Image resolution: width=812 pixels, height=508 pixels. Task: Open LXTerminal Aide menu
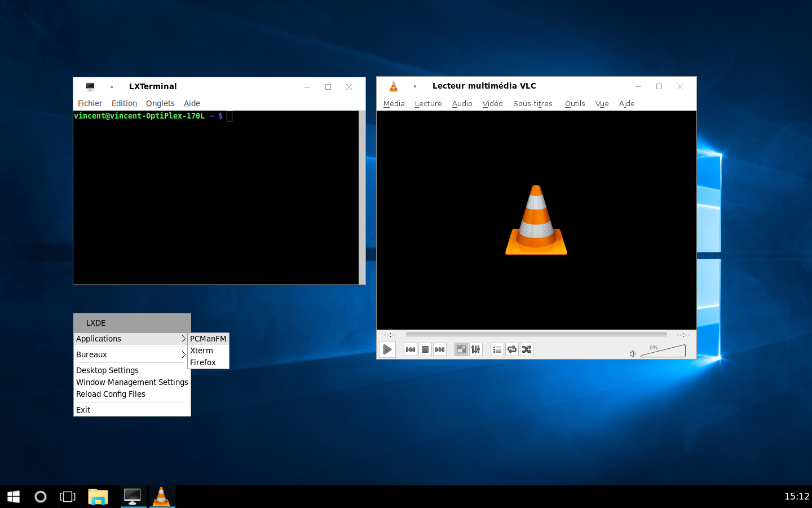pos(192,103)
